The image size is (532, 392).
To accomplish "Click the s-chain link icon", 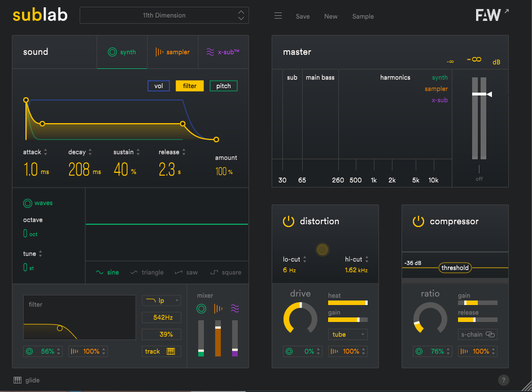I will (x=490, y=334).
